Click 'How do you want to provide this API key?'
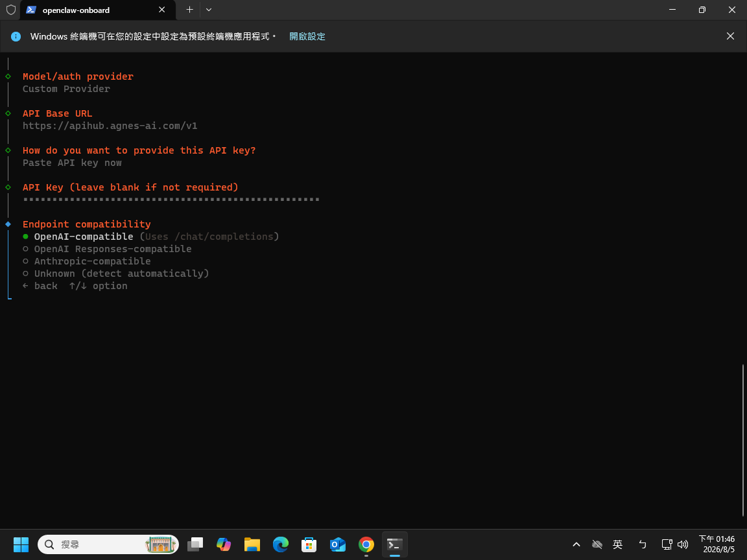The width and height of the screenshot is (747, 560). (x=139, y=150)
